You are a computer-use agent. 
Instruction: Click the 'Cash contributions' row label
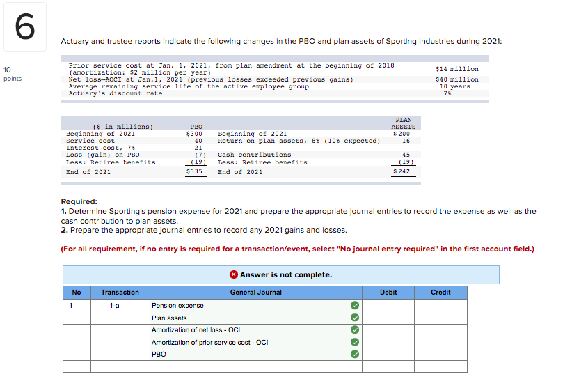254,155
